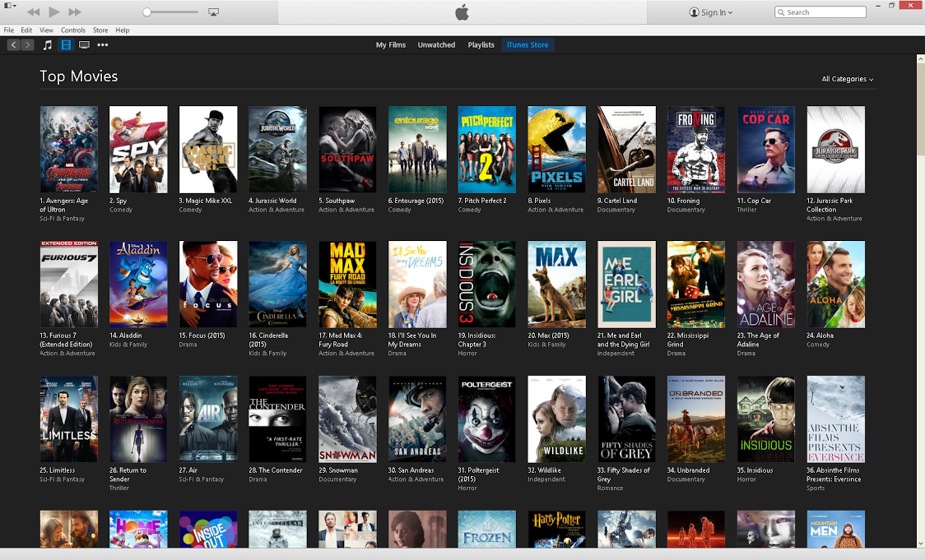Click the '15. Focus (2015)' title link

(x=202, y=336)
